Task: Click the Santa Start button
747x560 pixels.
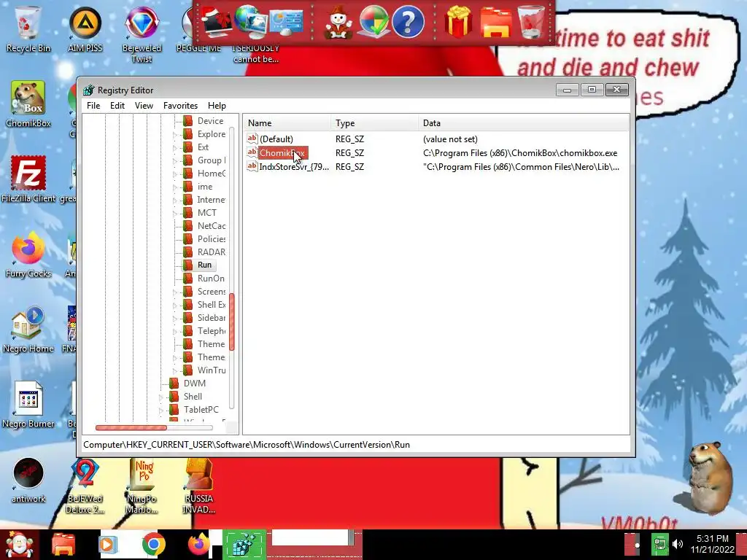Action: 18,545
